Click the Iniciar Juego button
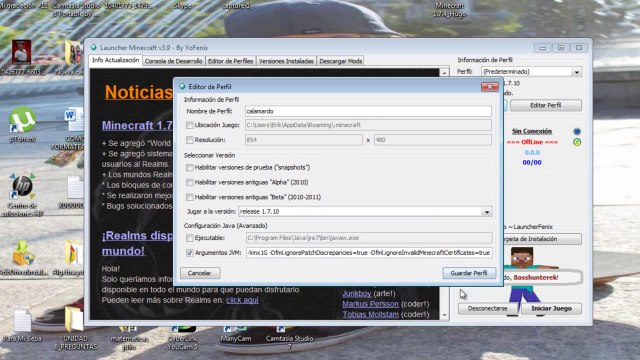640x360 pixels. click(551, 309)
